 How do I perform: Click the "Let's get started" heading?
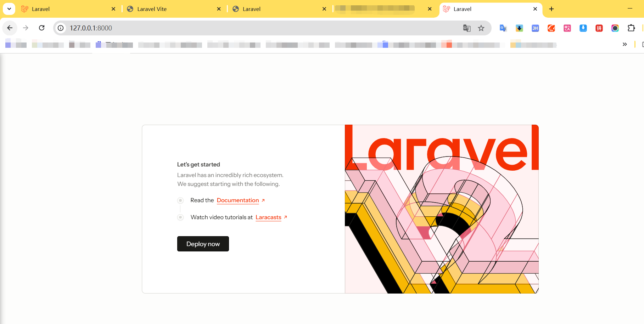coord(198,164)
